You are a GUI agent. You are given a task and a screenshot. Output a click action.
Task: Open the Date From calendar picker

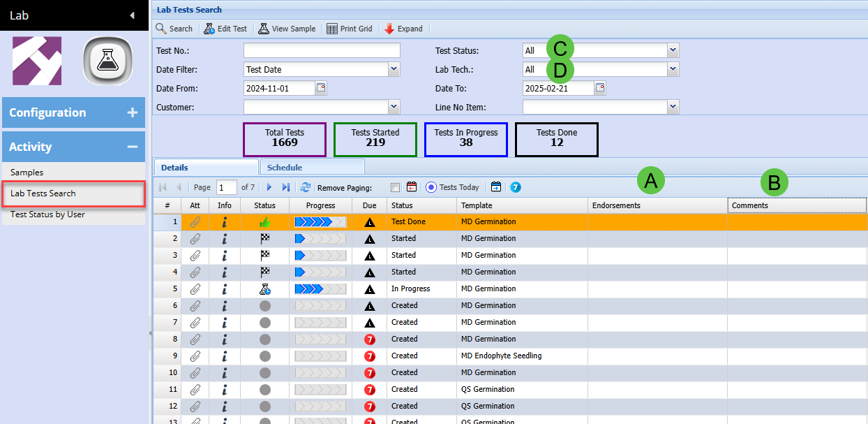click(321, 88)
